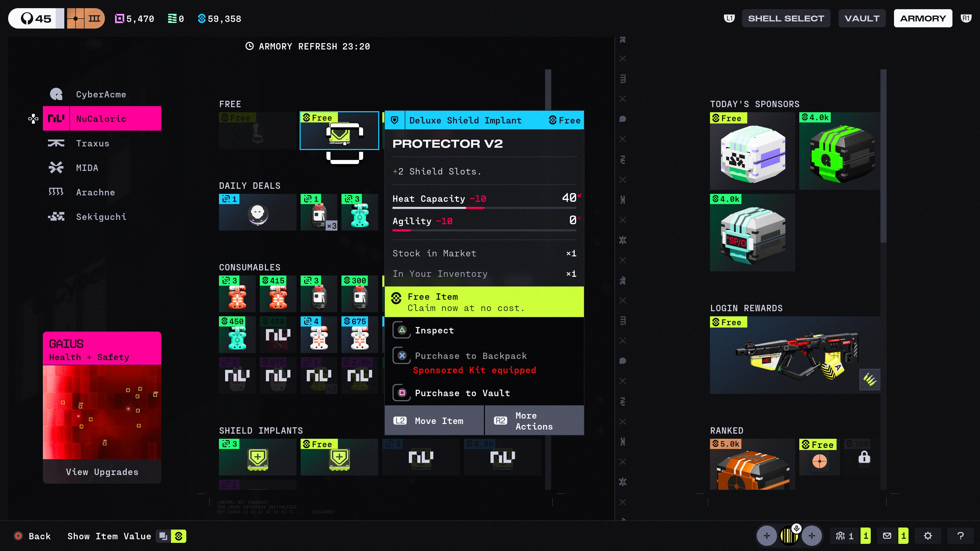Open the settings gear icon
This screenshot has width=980, height=551.
coord(927,536)
